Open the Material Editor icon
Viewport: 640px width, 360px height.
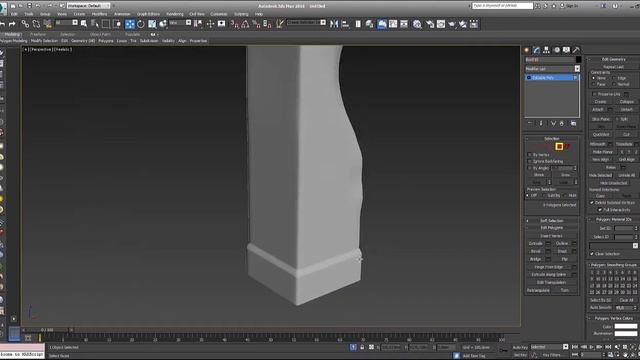(417, 24)
